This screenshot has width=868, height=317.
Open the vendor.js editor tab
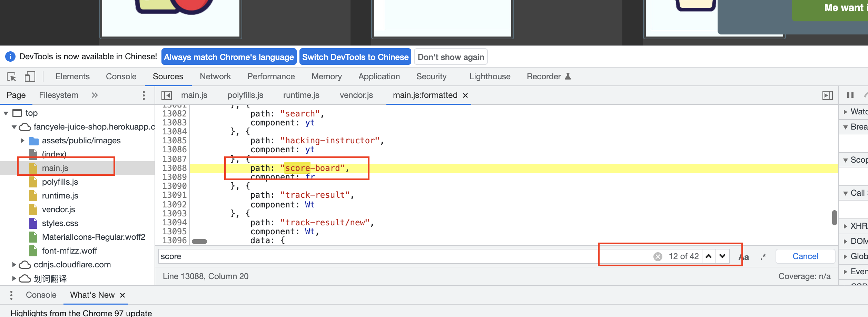click(x=356, y=95)
